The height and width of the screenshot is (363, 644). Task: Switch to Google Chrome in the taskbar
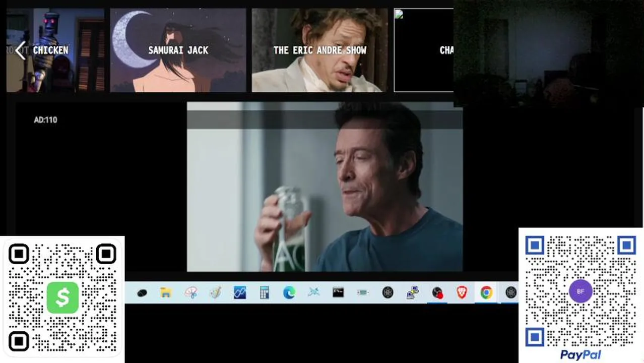tap(486, 292)
